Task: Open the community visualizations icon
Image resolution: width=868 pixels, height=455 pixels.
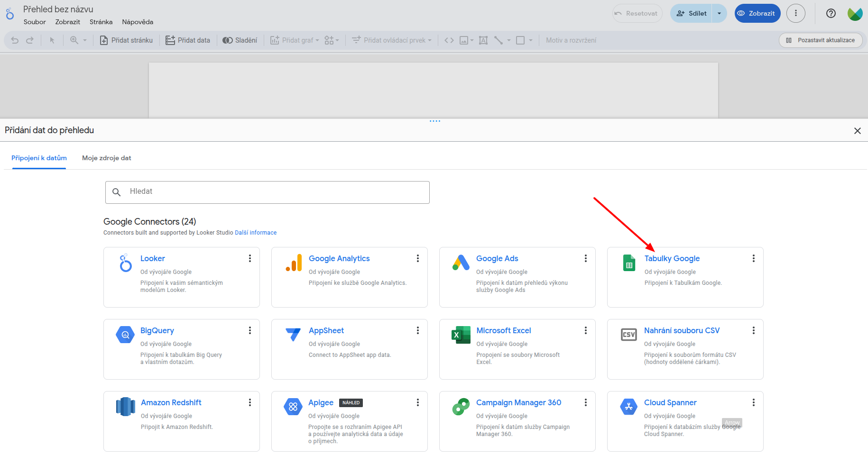Action: pos(329,40)
